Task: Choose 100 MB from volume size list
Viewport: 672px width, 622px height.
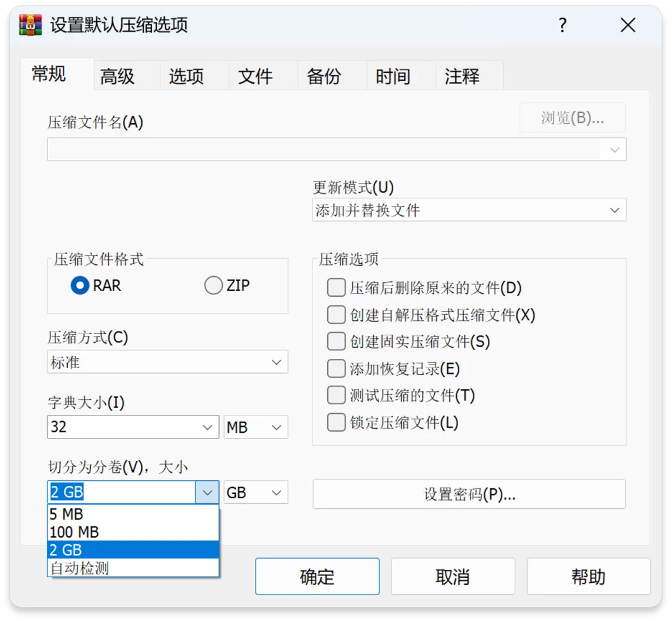Action: coord(75,532)
